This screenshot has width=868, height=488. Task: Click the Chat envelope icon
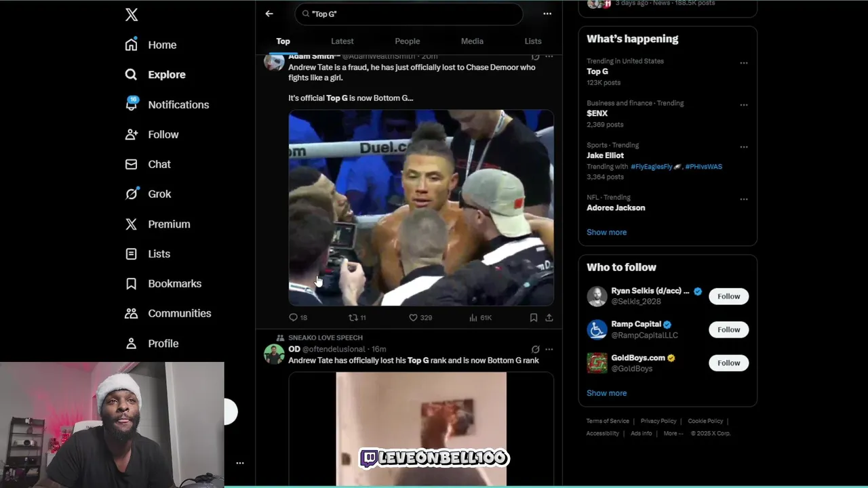pos(132,164)
